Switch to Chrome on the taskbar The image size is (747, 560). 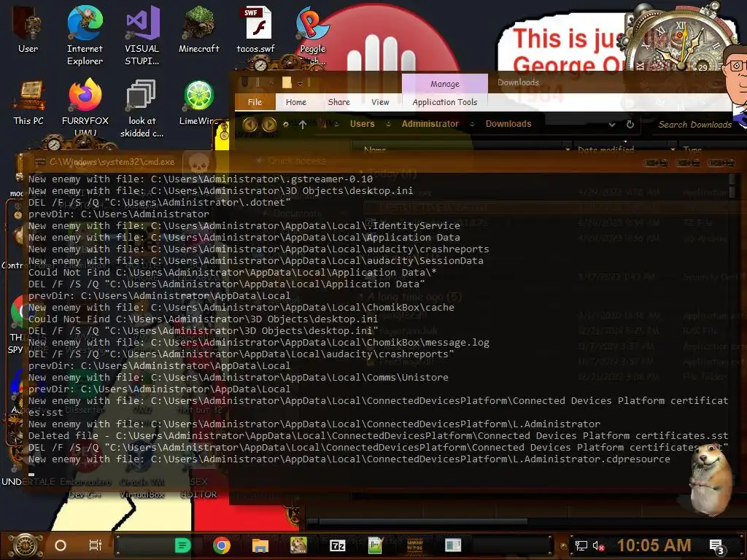click(222, 545)
